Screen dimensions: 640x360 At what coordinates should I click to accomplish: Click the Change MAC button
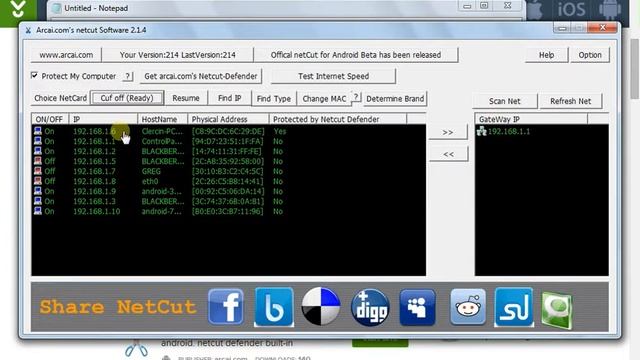coord(324,98)
